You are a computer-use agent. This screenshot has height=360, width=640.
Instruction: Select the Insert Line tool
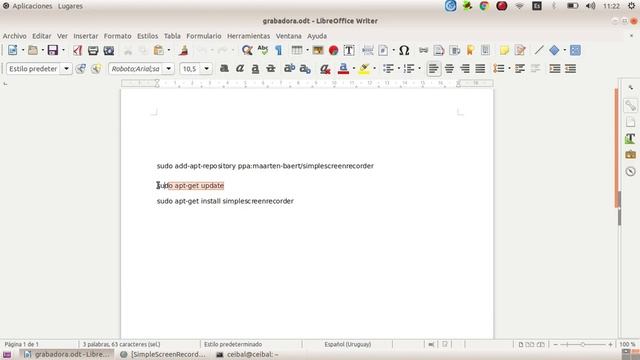pos(539,50)
